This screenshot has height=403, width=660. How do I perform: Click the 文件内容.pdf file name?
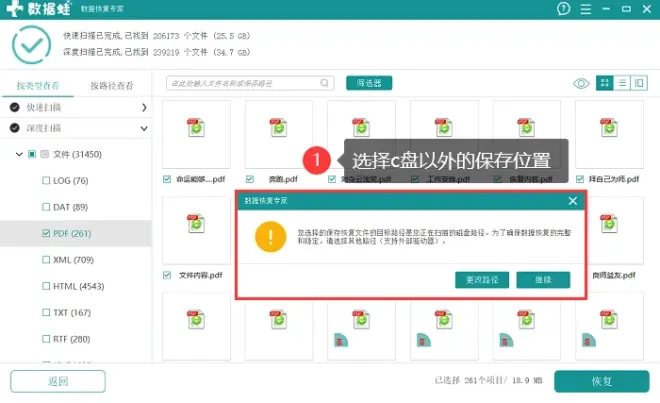200,275
